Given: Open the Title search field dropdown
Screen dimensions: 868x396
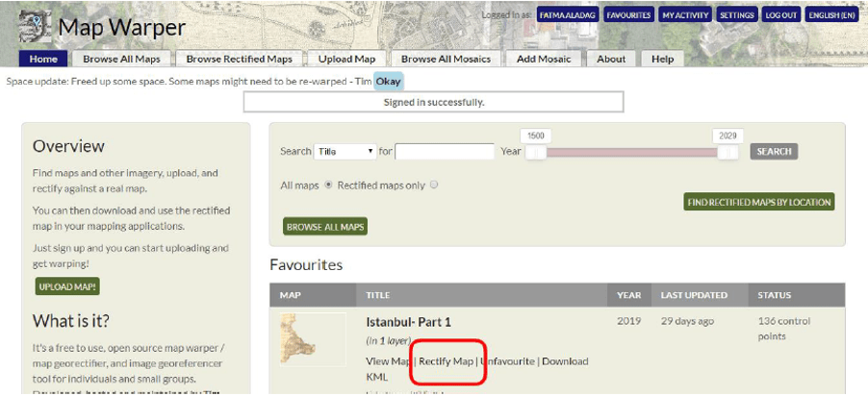Looking at the screenshot, I should click(x=345, y=152).
